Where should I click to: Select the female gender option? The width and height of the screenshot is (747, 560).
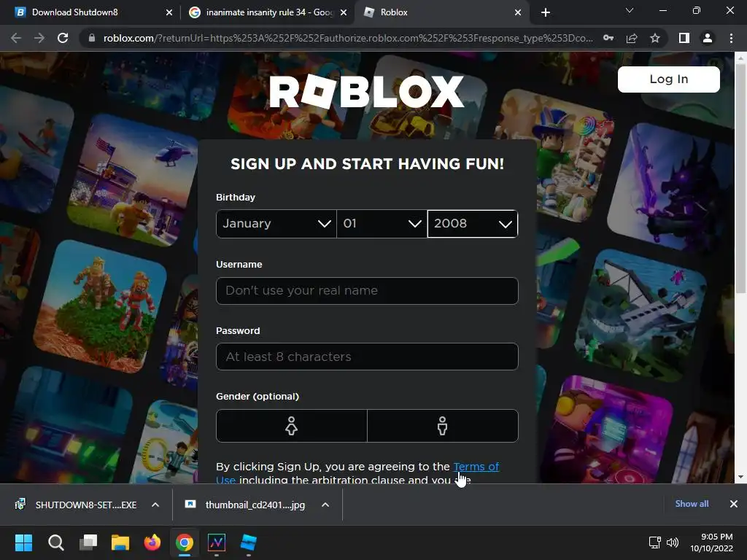tap(292, 426)
